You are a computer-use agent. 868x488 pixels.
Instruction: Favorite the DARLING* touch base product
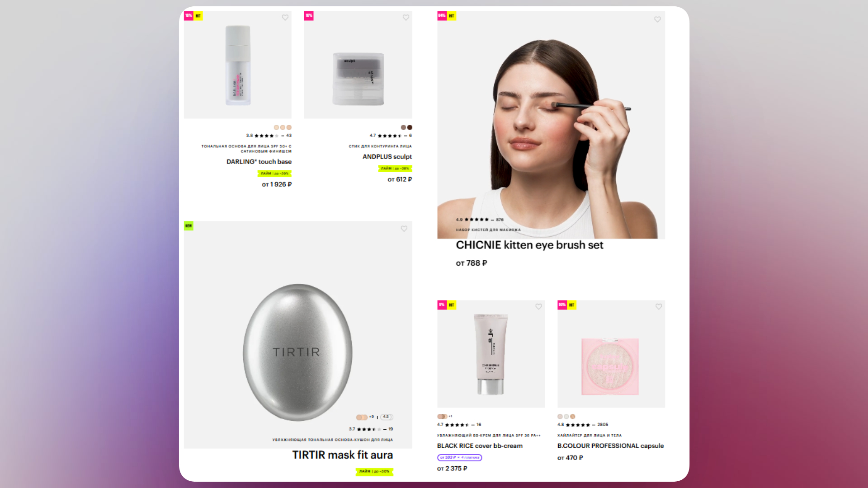pyautogui.click(x=285, y=18)
